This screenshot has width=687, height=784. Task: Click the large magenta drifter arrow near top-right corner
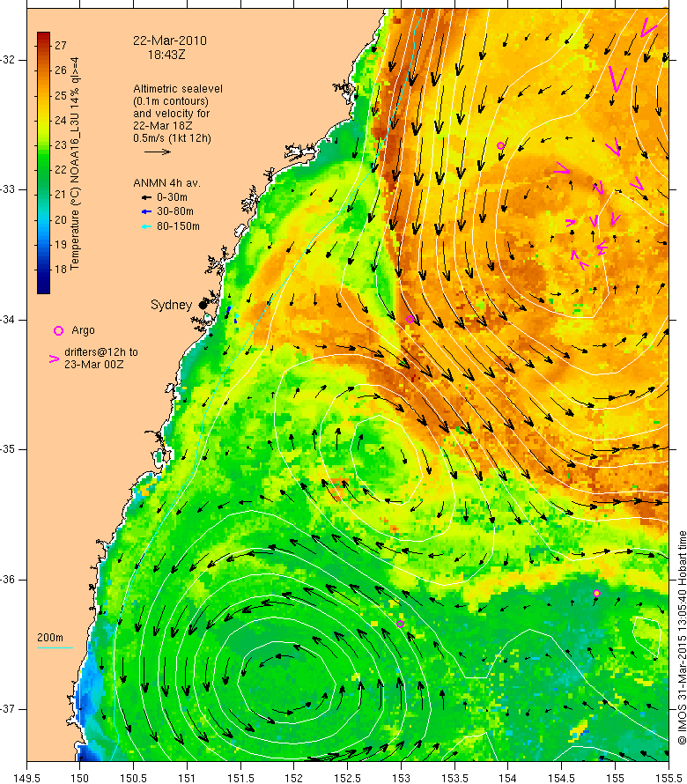coord(647,27)
